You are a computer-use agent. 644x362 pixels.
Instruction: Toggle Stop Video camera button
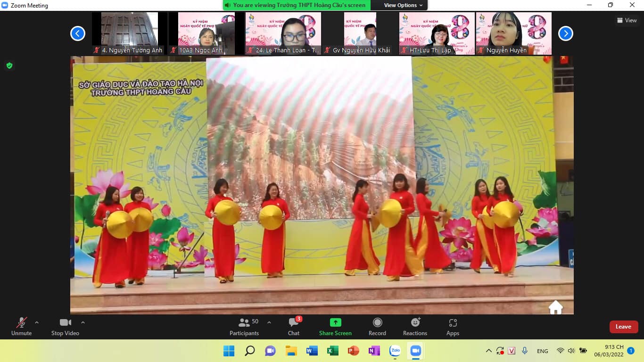pos(65,327)
